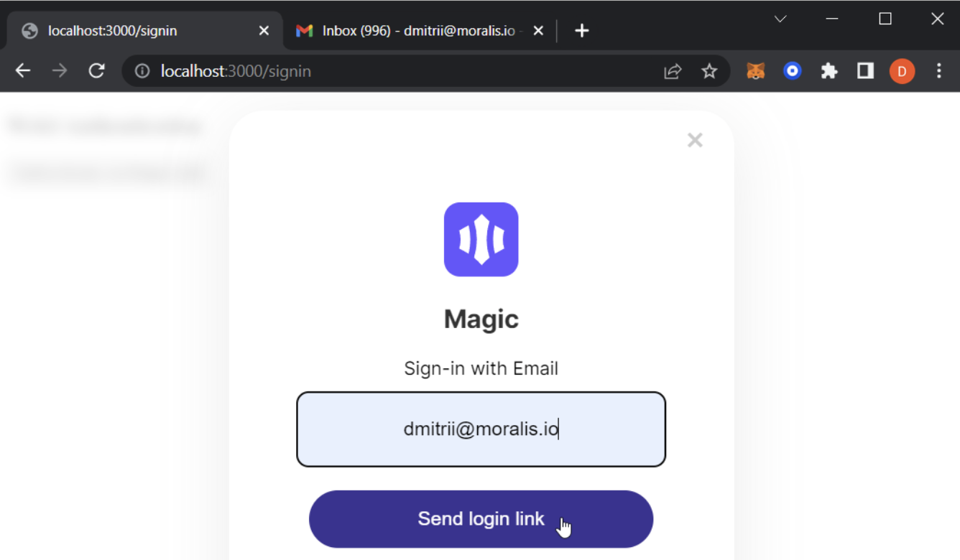Open a new browser tab

click(582, 31)
